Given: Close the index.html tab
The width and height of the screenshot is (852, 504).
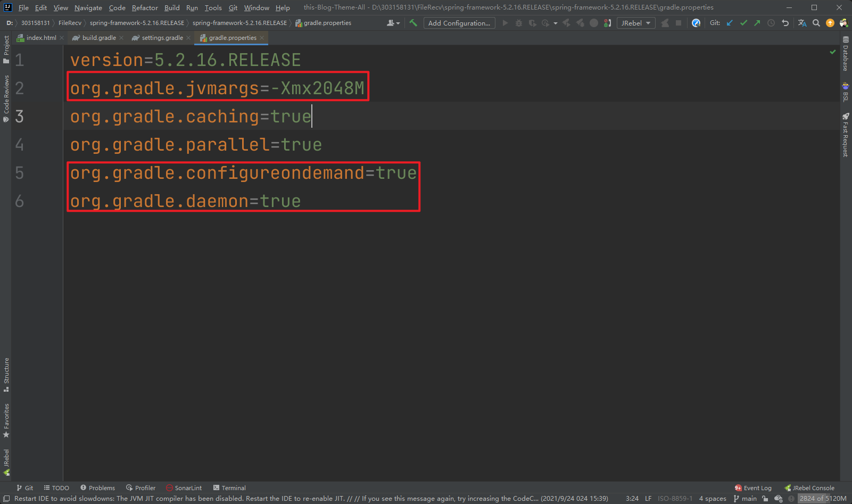Looking at the screenshot, I should (x=62, y=38).
